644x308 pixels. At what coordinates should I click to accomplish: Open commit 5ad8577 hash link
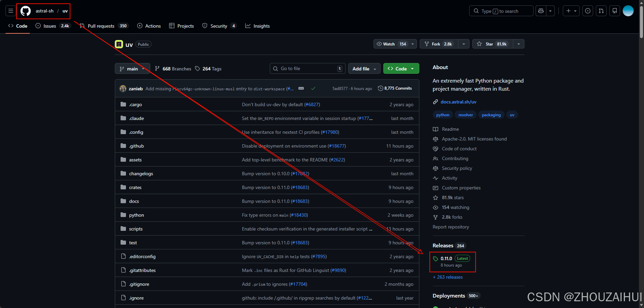(x=340, y=88)
